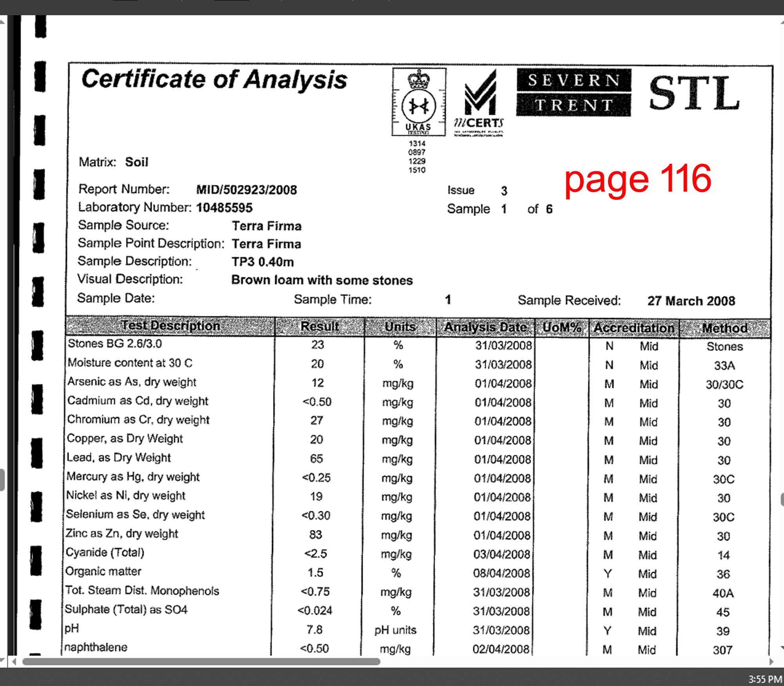Click the Test Description column header
Image resolution: width=784 pixels, height=686 pixels.
click(x=171, y=326)
